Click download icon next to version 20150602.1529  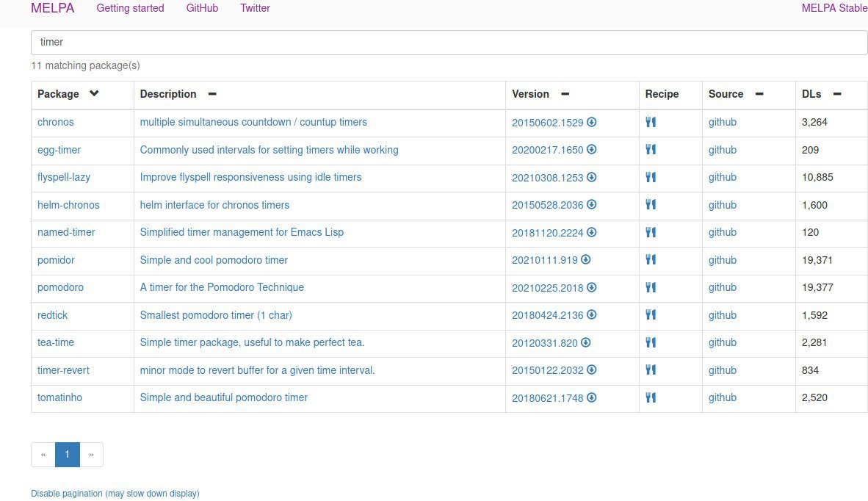click(x=592, y=122)
